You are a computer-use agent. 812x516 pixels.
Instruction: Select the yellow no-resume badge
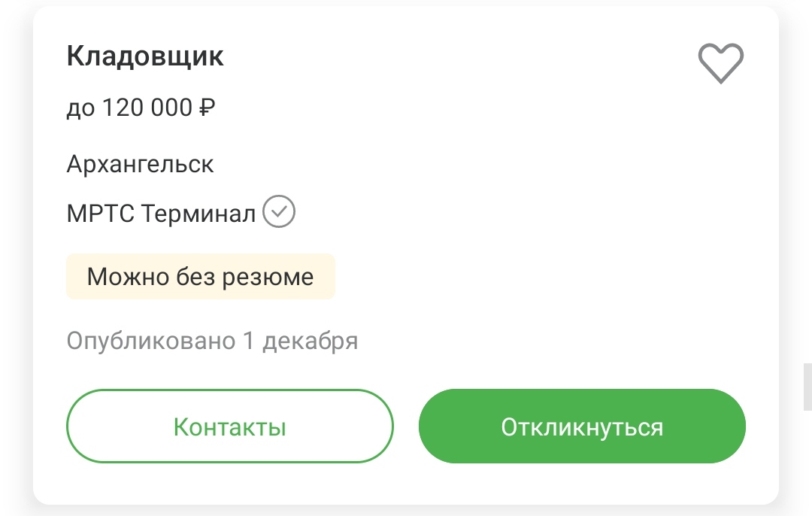coord(201,276)
